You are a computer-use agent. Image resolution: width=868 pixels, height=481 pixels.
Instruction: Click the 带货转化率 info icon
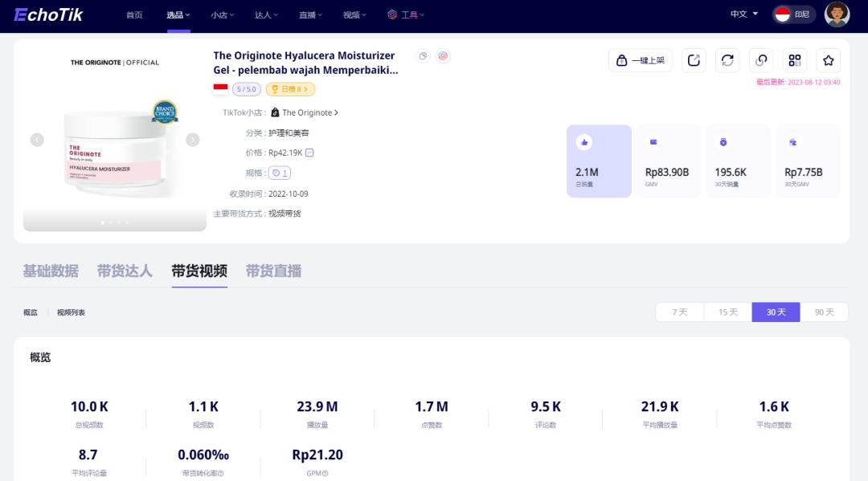point(221,473)
